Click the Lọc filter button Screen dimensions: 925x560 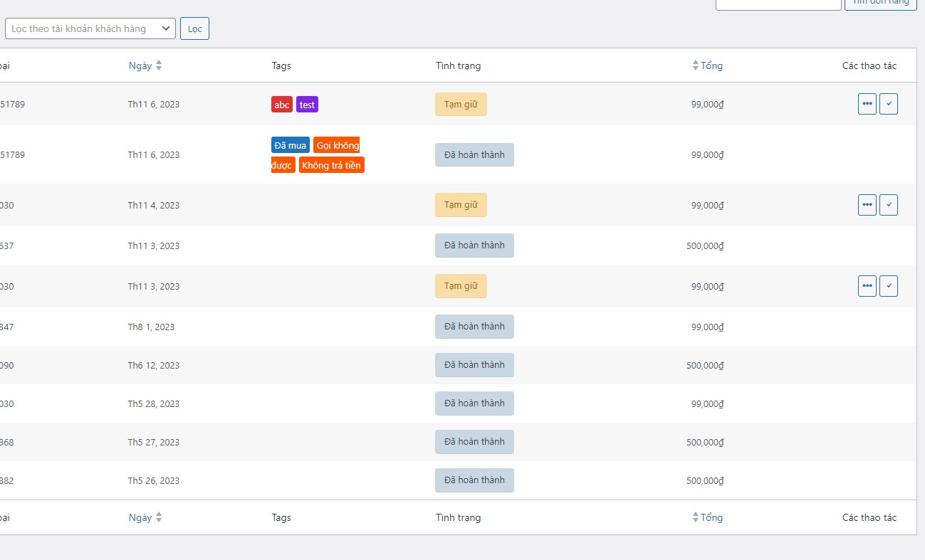[194, 28]
